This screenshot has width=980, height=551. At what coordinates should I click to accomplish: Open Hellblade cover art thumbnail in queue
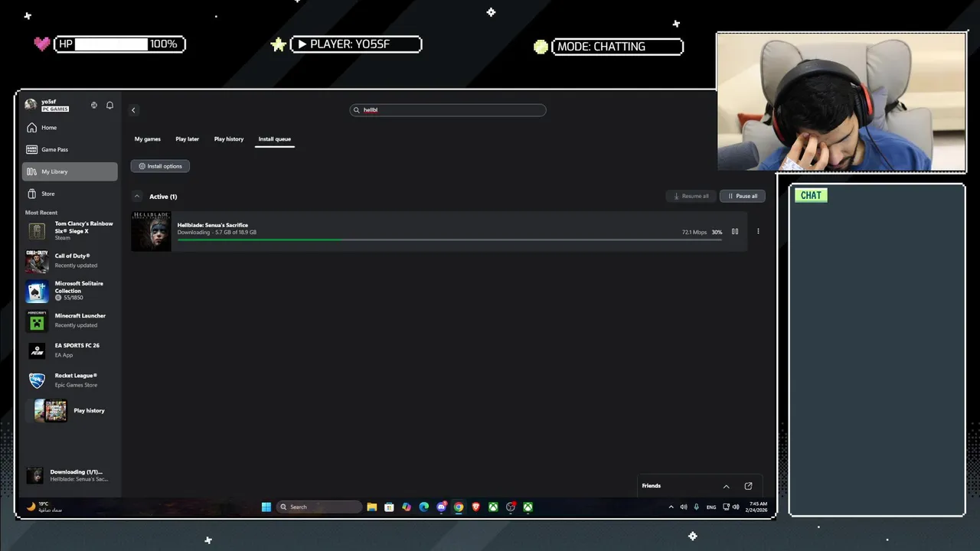click(x=151, y=231)
